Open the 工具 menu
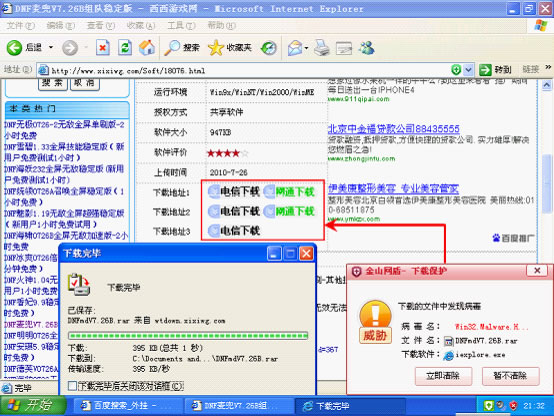 coord(181,26)
